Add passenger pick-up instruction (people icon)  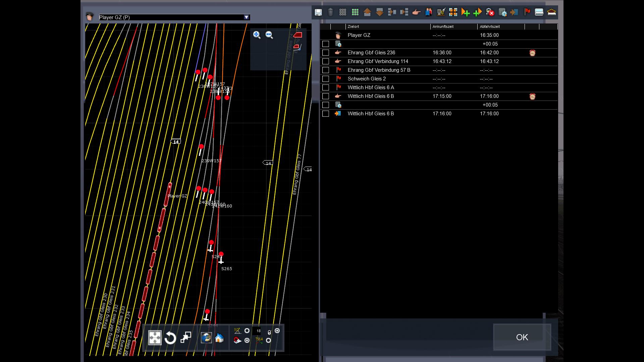coord(429,12)
